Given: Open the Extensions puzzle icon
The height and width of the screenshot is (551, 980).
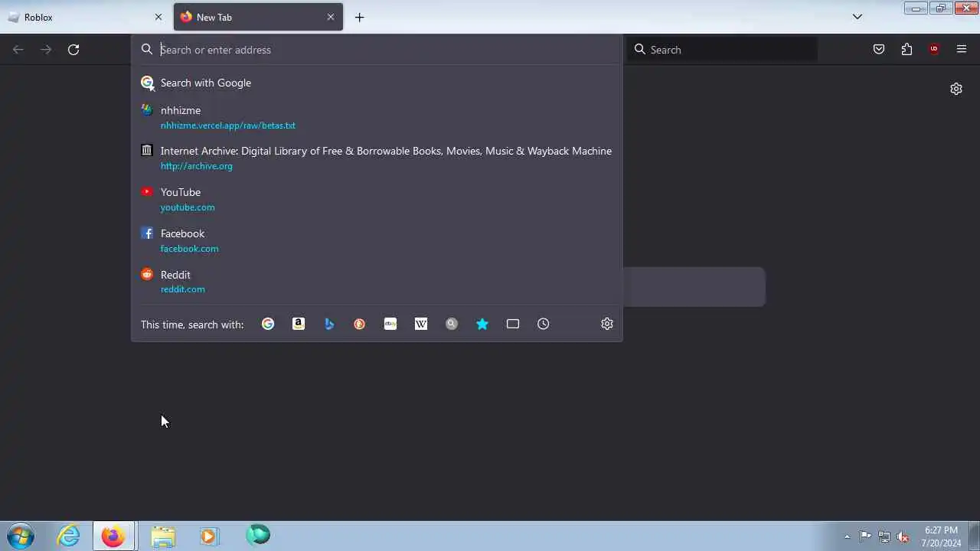Looking at the screenshot, I should point(906,49).
